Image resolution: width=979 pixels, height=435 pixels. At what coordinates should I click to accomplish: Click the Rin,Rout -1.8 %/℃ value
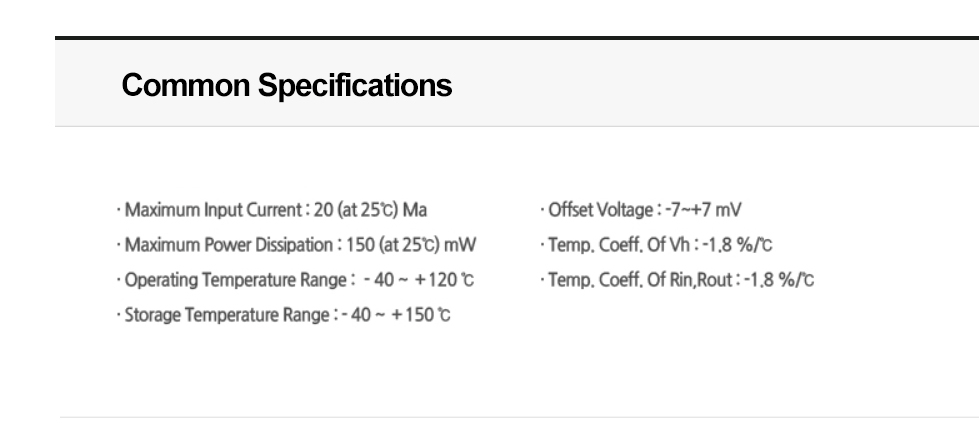779,280
